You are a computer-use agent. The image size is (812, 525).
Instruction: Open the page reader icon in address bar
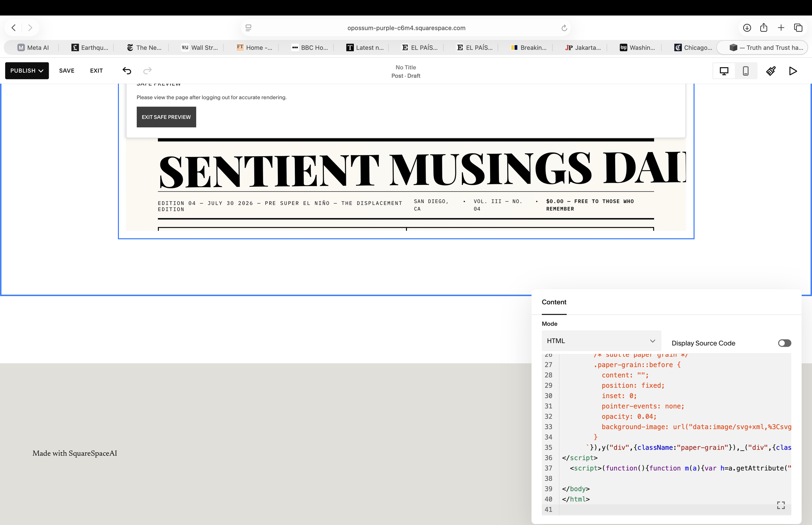(x=248, y=28)
